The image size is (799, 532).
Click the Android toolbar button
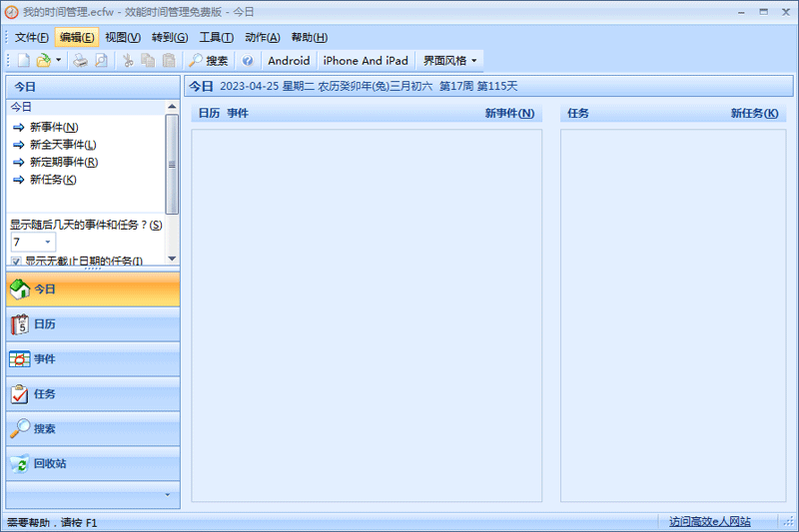289,61
